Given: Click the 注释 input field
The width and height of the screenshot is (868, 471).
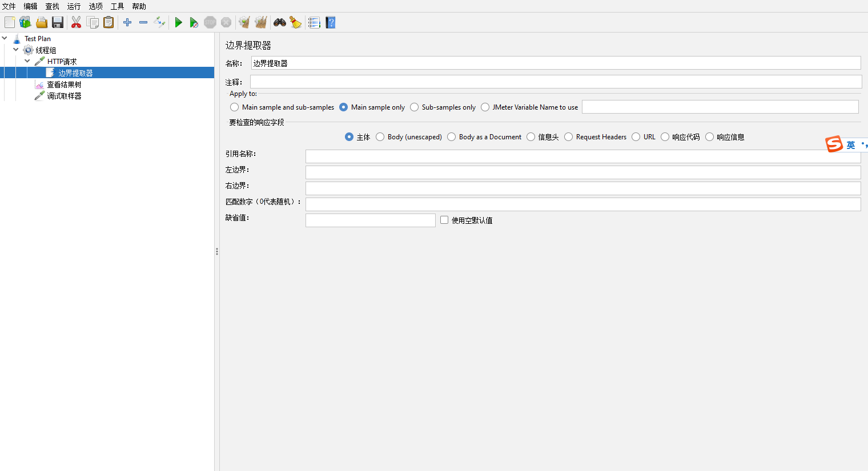Looking at the screenshot, I should (x=556, y=82).
